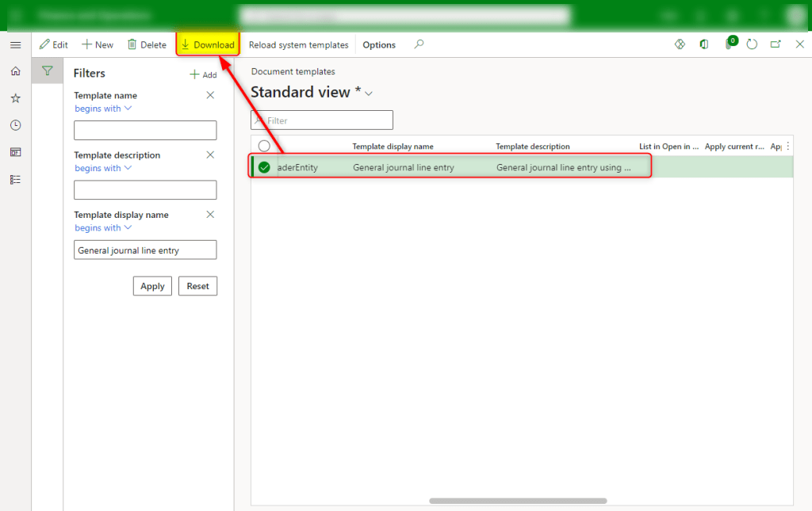This screenshot has width=812, height=511.
Task: Open Recent clock icon in sidebar
Action: (15, 125)
